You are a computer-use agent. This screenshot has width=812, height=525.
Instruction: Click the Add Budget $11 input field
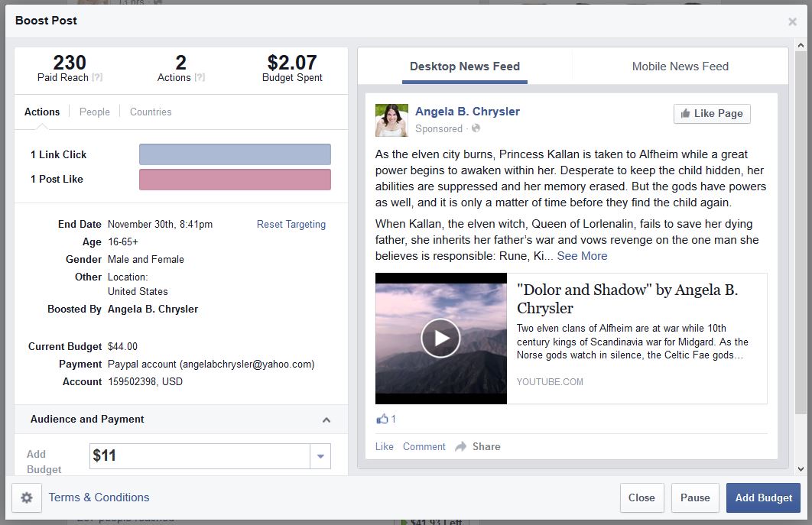(x=200, y=456)
